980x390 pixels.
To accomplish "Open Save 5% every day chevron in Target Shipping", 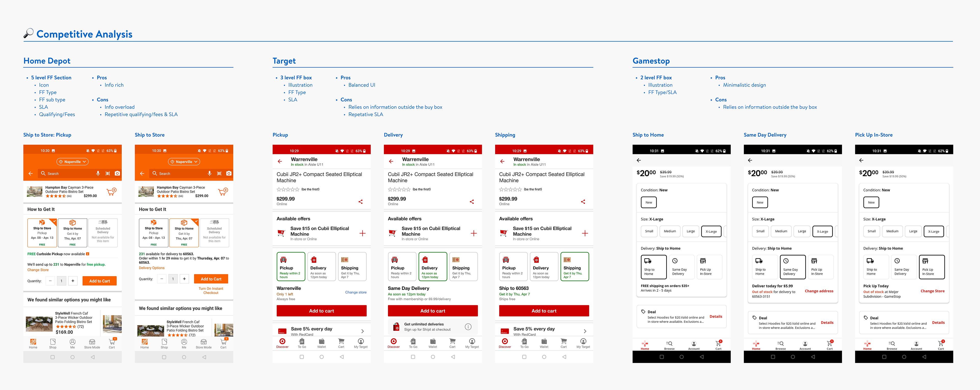I will click(585, 331).
